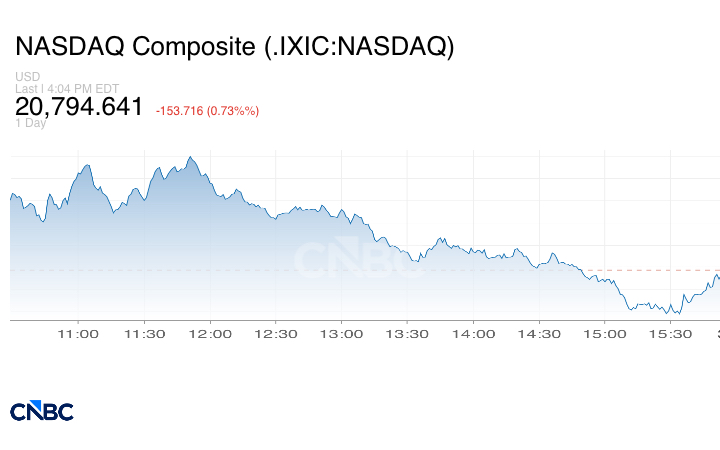
Task: Click the 11:30 time axis label
Action: (146, 334)
